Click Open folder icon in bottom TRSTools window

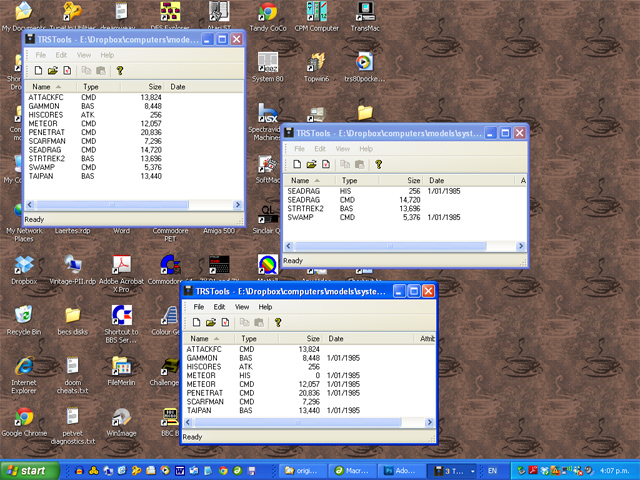coord(211,322)
